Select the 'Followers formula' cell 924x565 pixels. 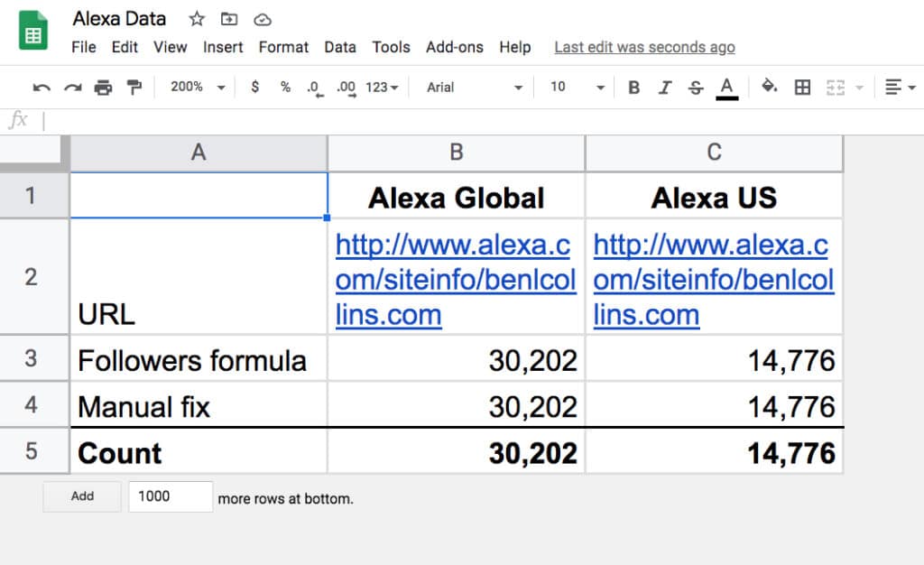(x=199, y=358)
